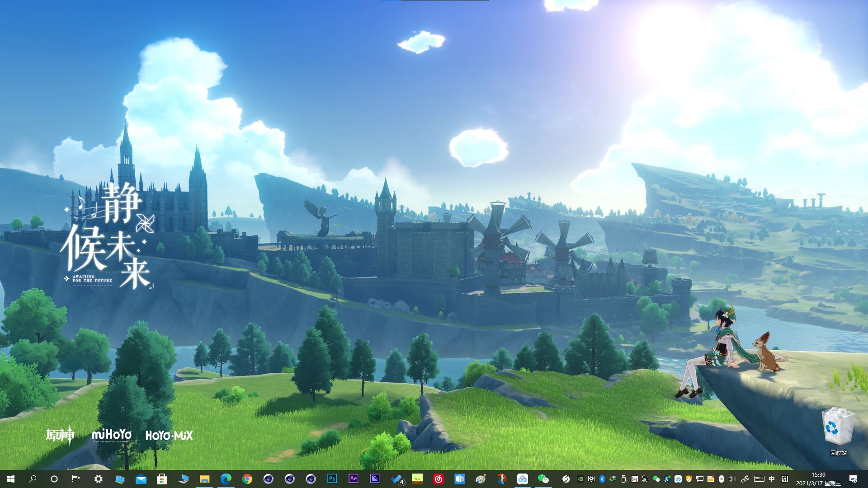Image resolution: width=868 pixels, height=488 pixels.
Task: Open the clock showing 15:39
Action: tap(818, 479)
